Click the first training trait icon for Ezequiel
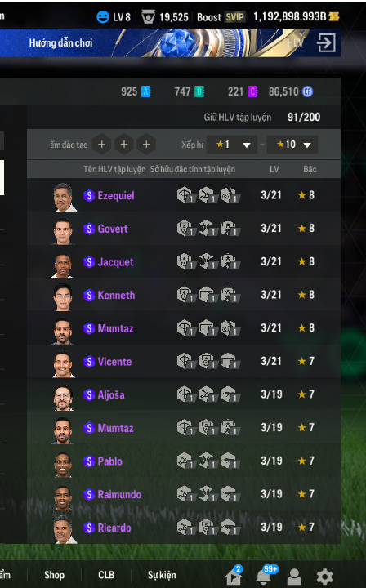The image size is (366, 588). 185,195
